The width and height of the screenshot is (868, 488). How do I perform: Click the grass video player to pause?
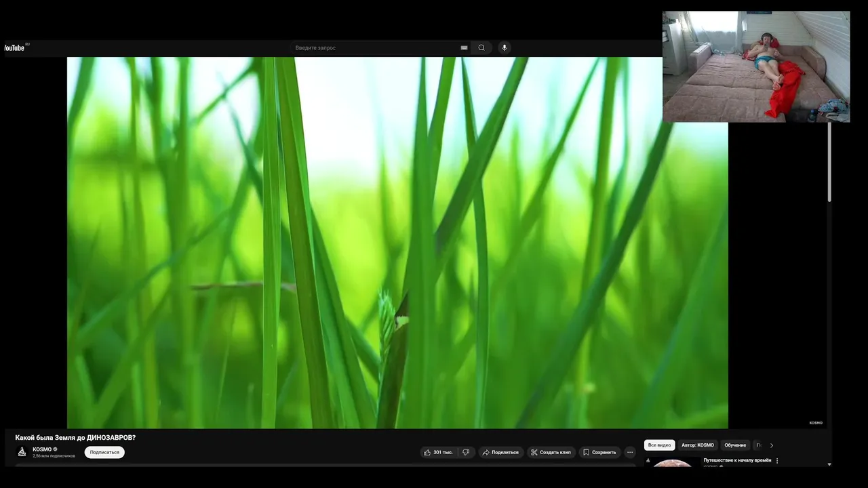tap(397, 243)
